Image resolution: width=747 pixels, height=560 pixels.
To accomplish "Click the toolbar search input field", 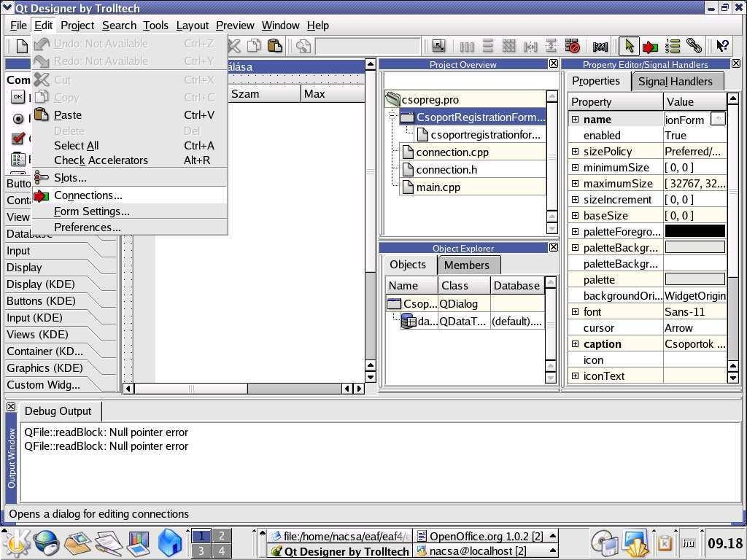I will [368, 46].
